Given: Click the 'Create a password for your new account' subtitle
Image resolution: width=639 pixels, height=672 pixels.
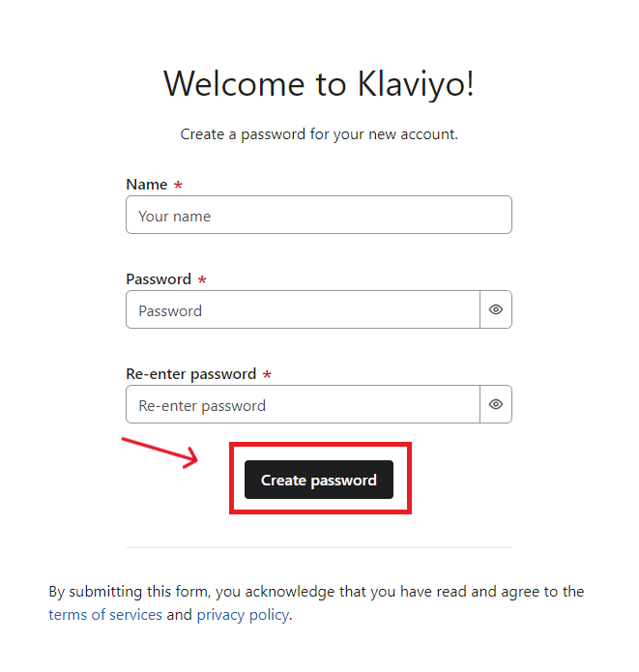Looking at the screenshot, I should [x=319, y=134].
